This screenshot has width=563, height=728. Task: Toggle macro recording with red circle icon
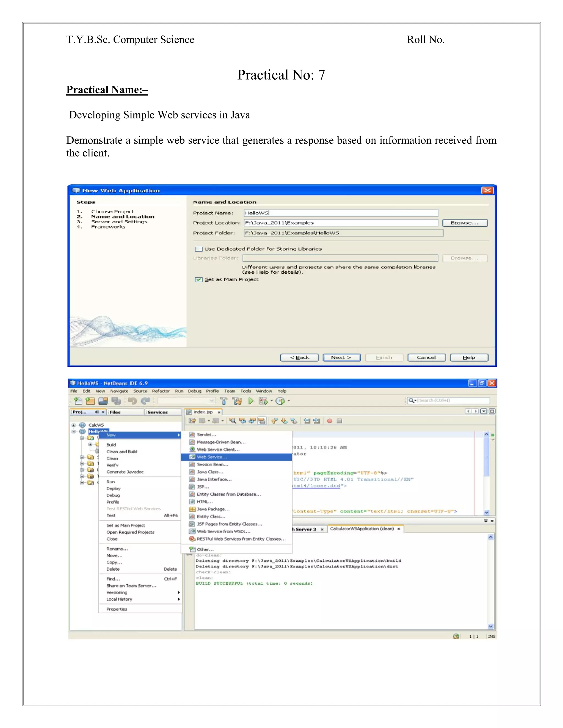point(330,421)
